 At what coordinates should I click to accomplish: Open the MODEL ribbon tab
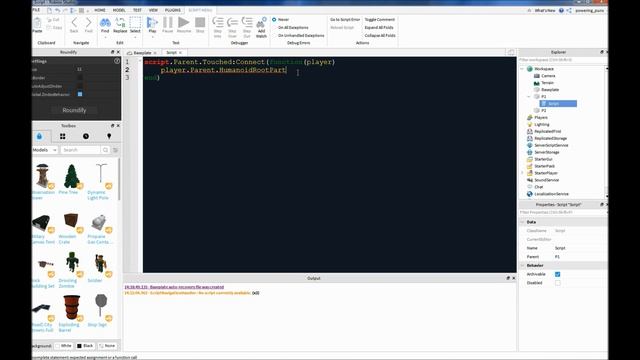[x=119, y=10]
